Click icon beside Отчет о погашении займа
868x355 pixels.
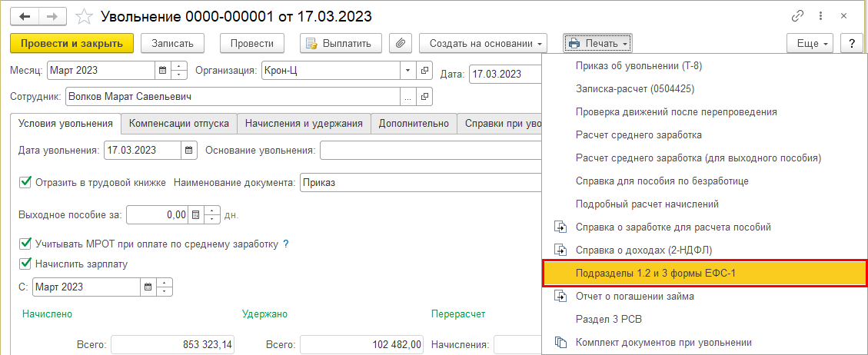[x=560, y=297]
